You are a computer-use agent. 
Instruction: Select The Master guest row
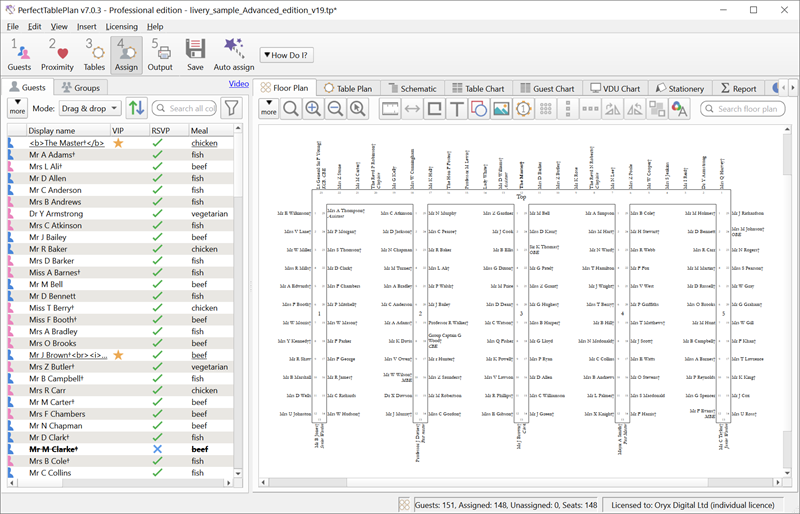point(120,143)
